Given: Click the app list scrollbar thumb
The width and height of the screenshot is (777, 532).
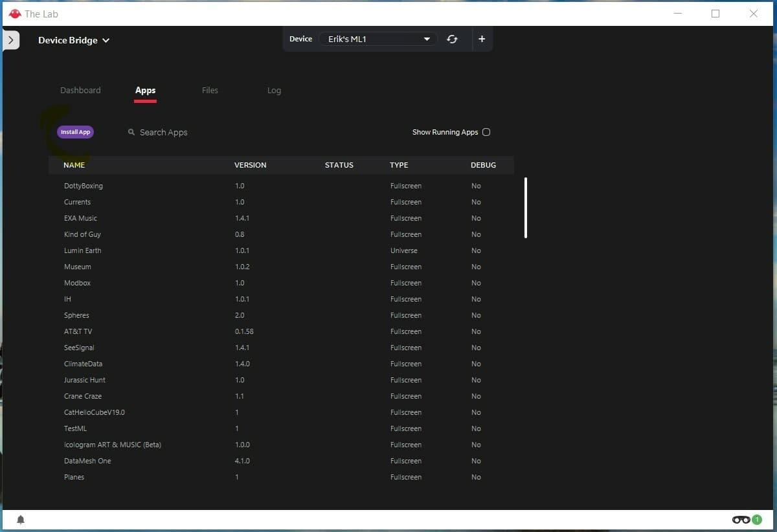Looking at the screenshot, I should click(x=526, y=208).
